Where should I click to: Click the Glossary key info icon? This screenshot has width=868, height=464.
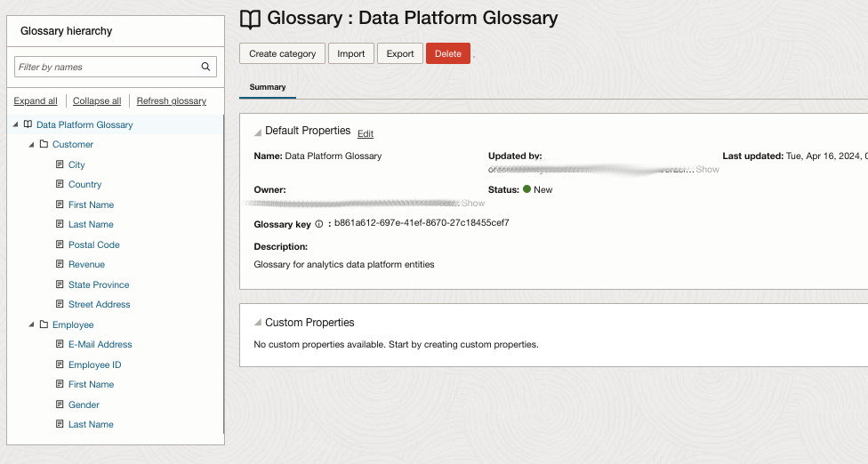(319, 224)
